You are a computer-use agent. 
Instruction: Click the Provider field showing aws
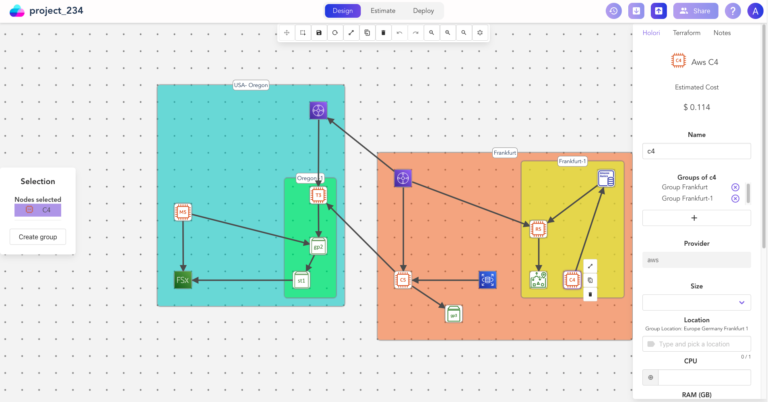[696, 260]
